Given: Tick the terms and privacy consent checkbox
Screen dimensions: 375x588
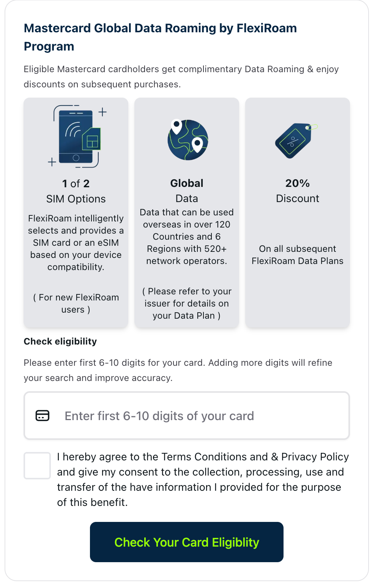Looking at the screenshot, I should tap(37, 465).
